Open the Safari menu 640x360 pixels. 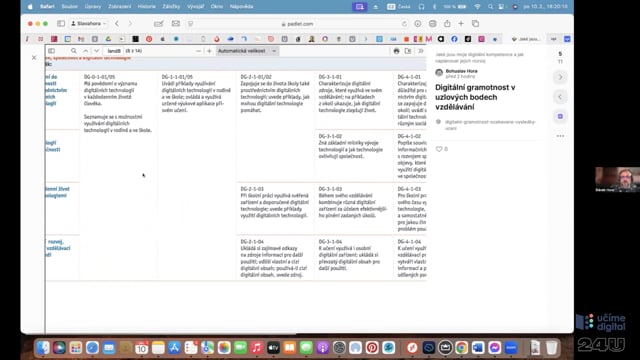[x=47, y=7]
